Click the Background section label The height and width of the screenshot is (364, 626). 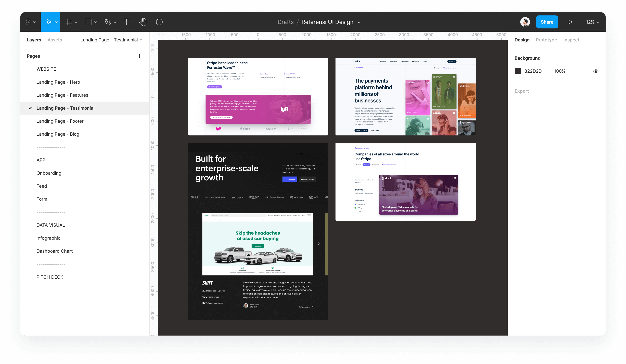(x=527, y=58)
